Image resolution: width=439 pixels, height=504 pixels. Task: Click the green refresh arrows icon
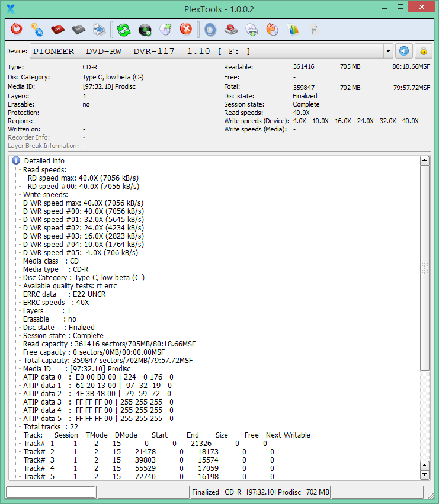pos(123,30)
